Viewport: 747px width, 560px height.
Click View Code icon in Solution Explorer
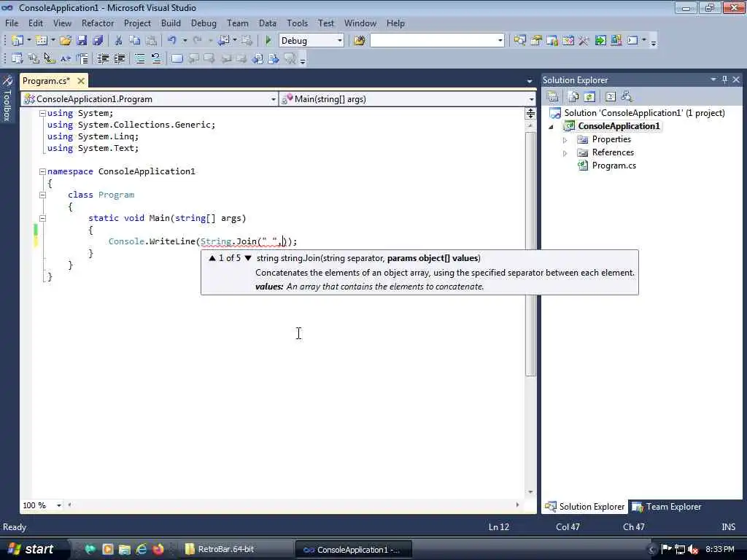(x=611, y=97)
